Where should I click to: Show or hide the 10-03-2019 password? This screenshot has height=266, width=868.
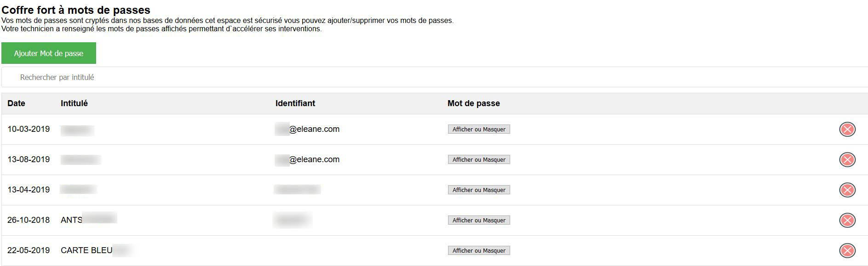click(479, 130)
